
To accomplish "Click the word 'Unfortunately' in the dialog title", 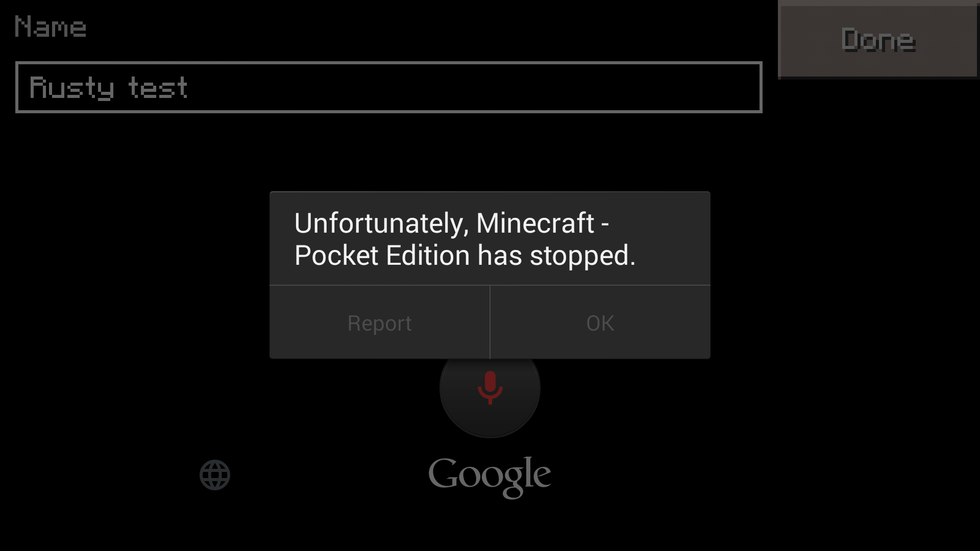I will (x=381, y=224).
